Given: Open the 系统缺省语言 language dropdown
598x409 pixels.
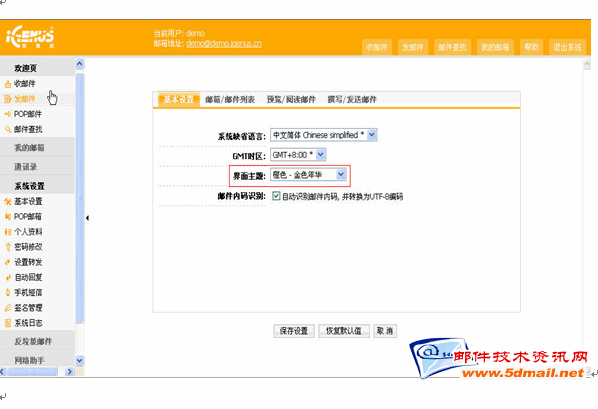Looking at the screenshot, I should pos(323,135).
